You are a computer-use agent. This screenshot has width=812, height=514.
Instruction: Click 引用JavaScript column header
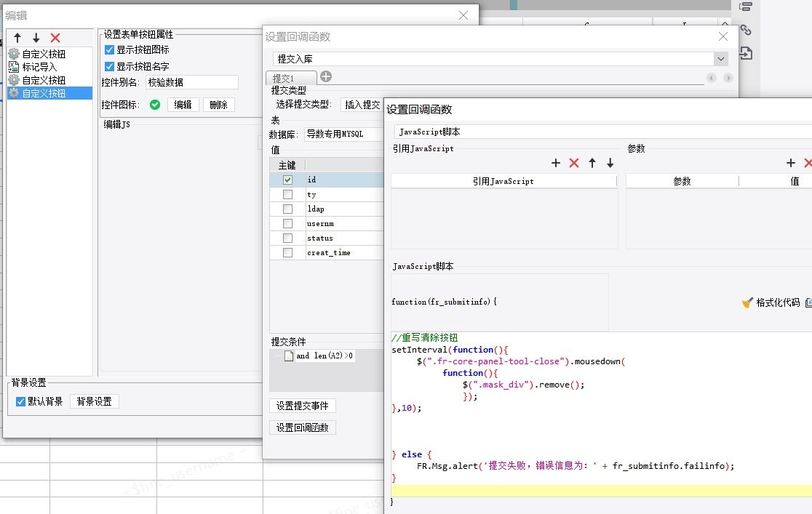click(504, 181)
